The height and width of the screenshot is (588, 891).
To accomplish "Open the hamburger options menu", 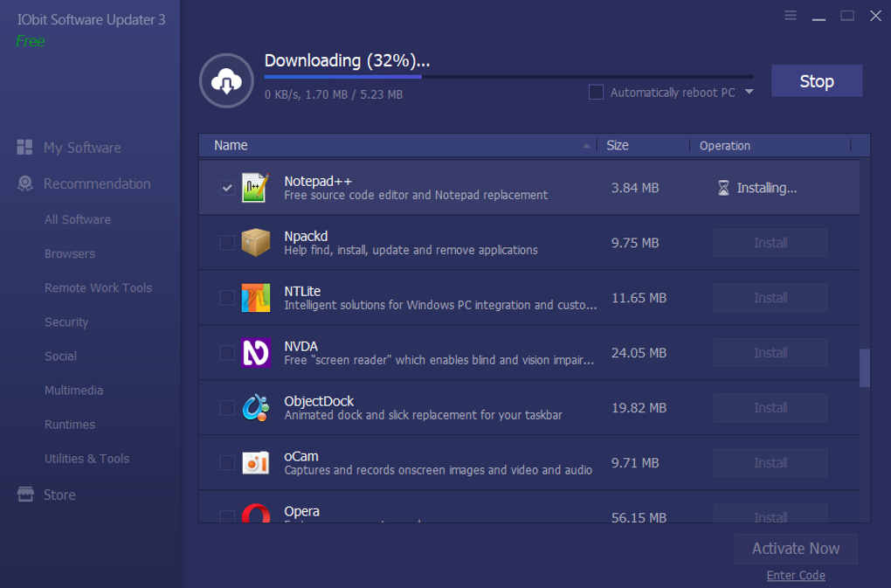I will (790, 16).
